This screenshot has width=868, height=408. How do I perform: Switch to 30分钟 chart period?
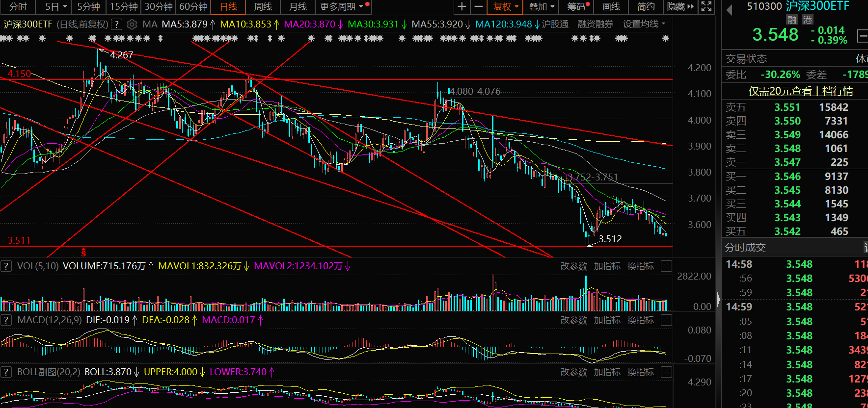[x=159, y=7]
